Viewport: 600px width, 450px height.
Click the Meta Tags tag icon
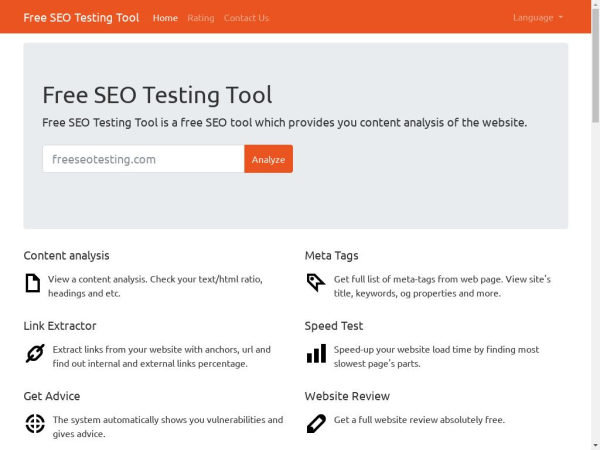(316, 283)
